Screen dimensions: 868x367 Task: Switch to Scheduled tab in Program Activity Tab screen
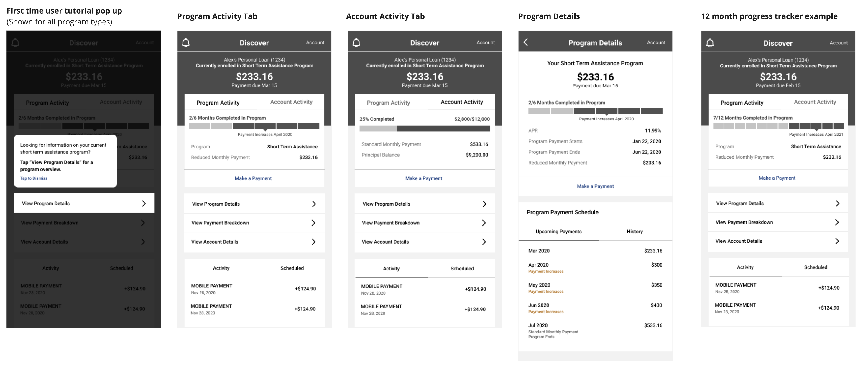tap(292, 268)
